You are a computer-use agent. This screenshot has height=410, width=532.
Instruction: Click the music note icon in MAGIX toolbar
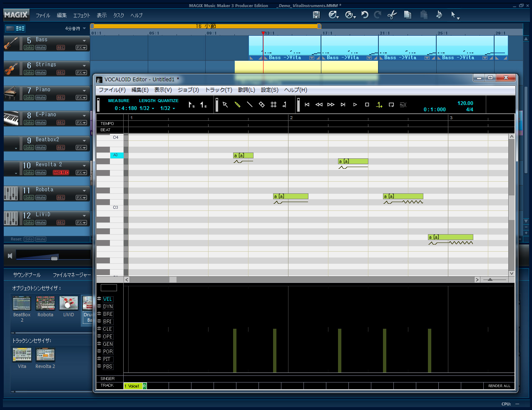coord(439,15)
